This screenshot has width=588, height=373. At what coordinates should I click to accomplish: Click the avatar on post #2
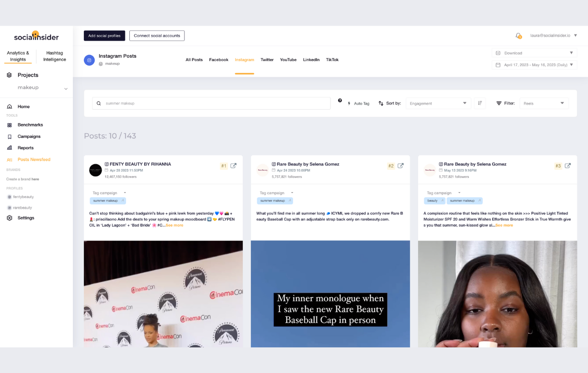263,170
